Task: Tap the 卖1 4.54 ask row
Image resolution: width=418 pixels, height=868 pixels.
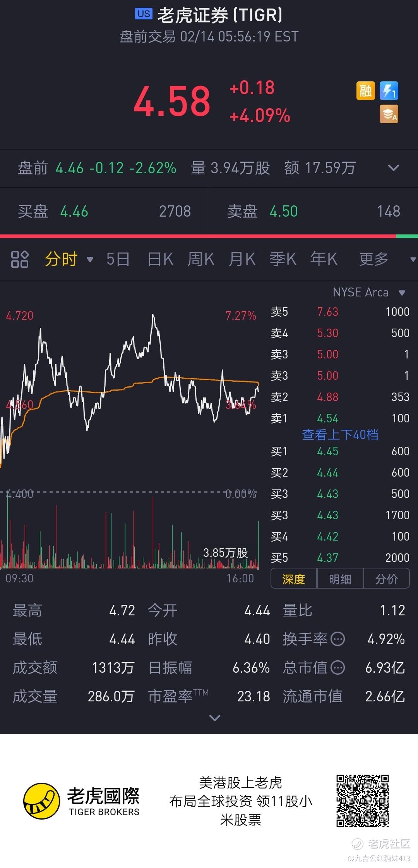Action: pyautogui.click(x=340, y=418)
